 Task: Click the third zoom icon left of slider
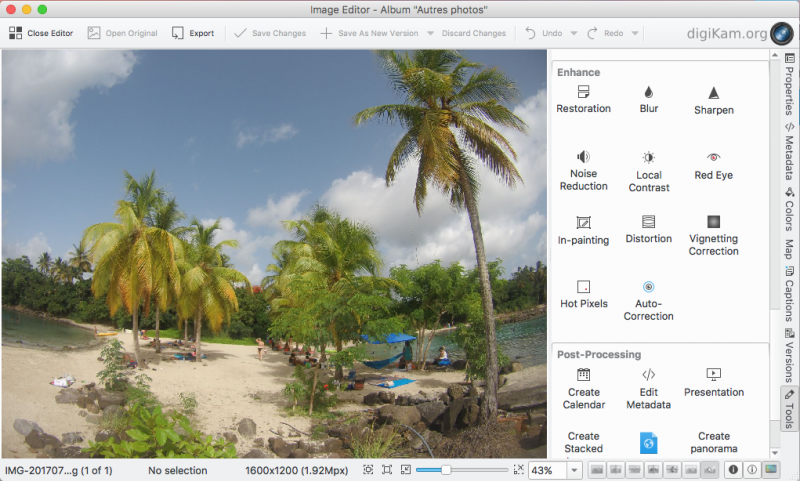pyautogui.click(x=406, y=470)
